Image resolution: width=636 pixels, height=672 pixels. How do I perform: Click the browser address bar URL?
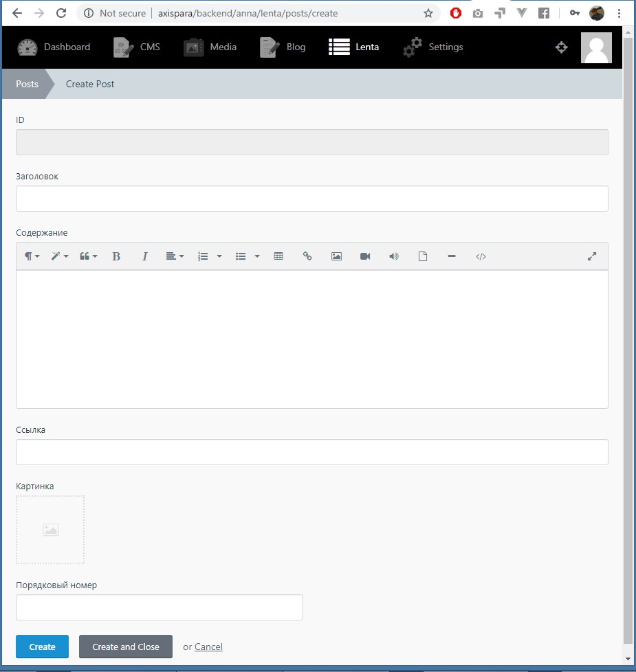pos(248,13)
